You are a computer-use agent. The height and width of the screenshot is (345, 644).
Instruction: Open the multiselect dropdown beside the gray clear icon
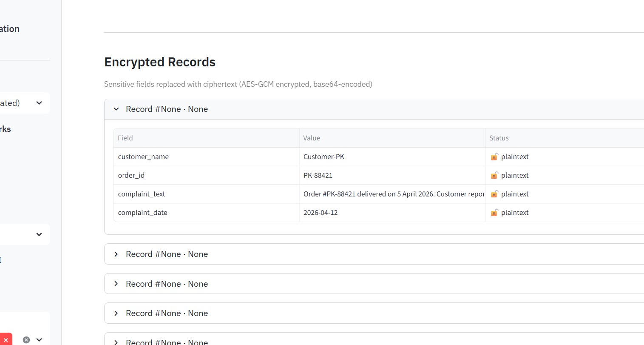tap(39, 340)
